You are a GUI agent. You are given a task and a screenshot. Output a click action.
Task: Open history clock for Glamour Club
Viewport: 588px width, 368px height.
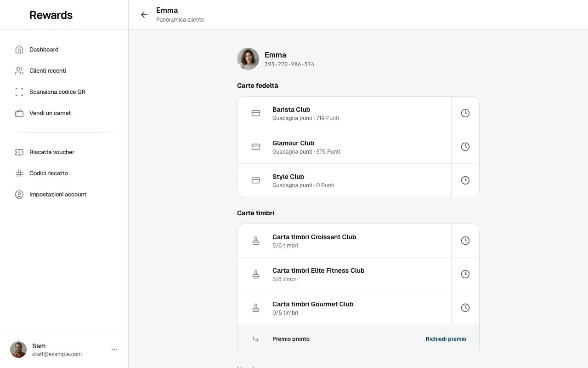pos(465,147)
